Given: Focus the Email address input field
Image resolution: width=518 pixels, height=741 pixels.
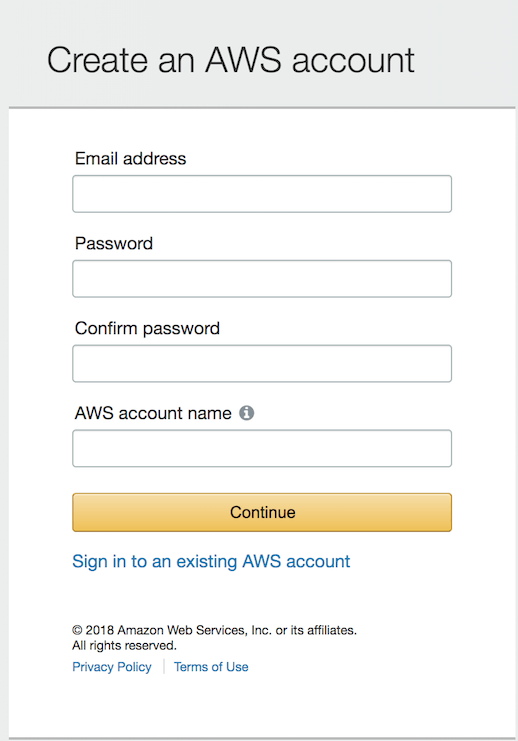Looking at the screenshot, I should [262, 194].
